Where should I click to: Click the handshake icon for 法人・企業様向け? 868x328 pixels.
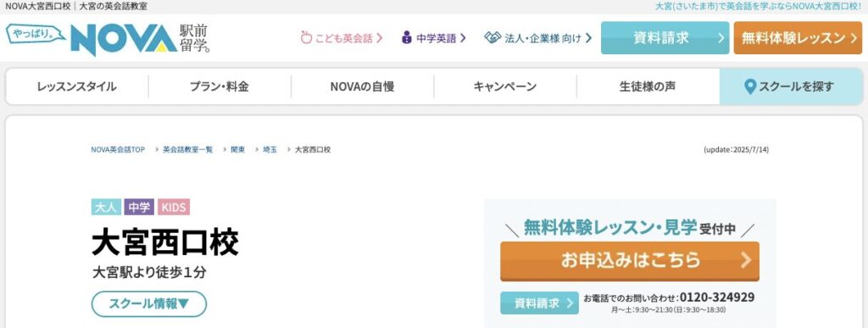[492, 37]
